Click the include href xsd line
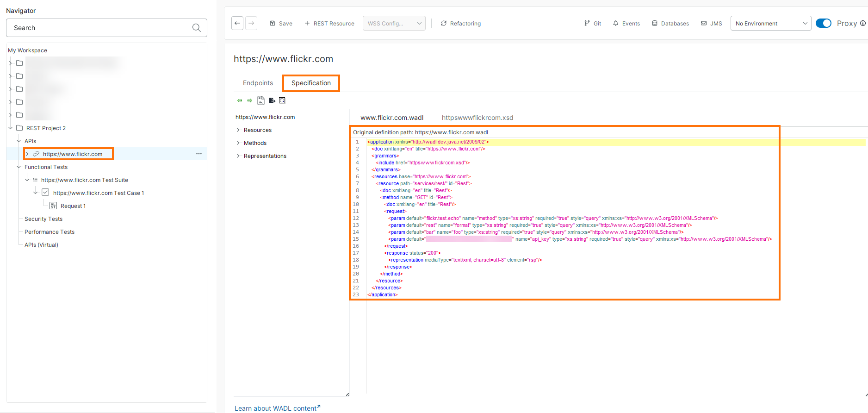 point(422,163)
